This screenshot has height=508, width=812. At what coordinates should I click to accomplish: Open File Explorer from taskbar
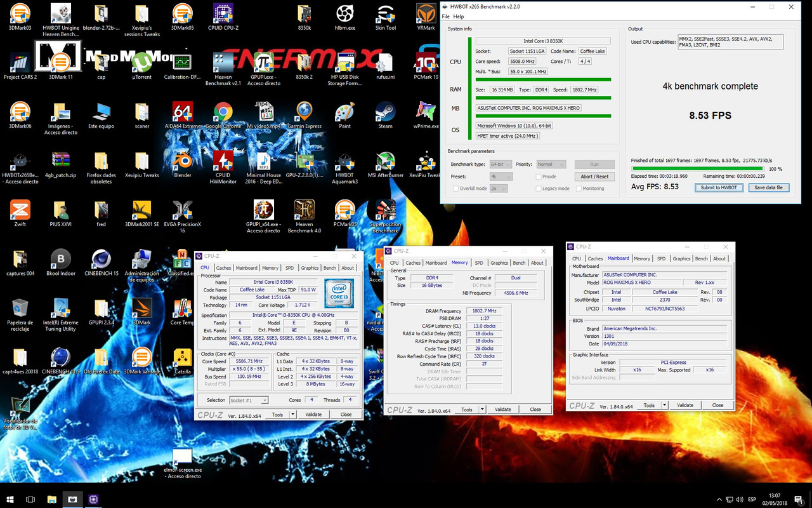51,500
